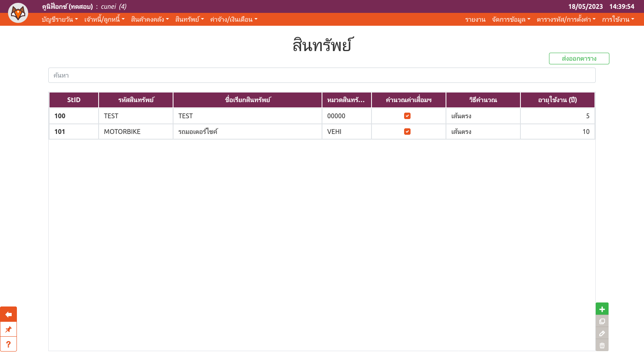The image size is (644, 362).
Task: Click the back arrow icon
Action: pyautogui.click(x=8, y=315)
